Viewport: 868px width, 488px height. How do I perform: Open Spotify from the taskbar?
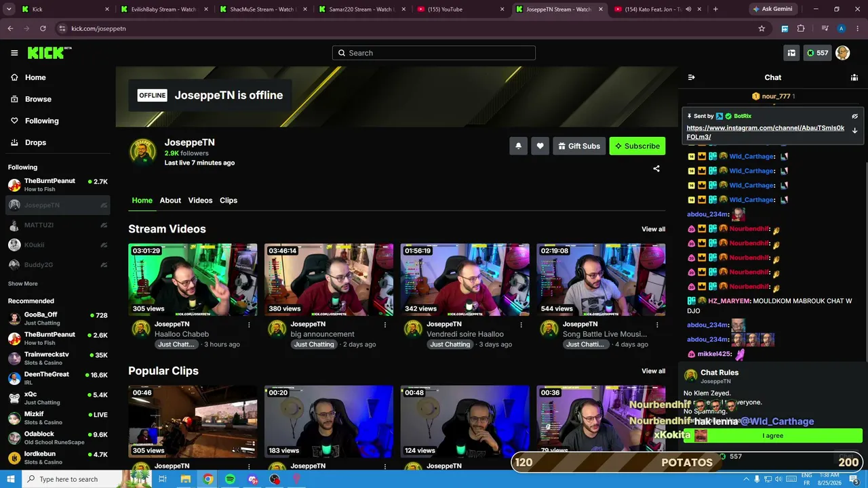230,479
